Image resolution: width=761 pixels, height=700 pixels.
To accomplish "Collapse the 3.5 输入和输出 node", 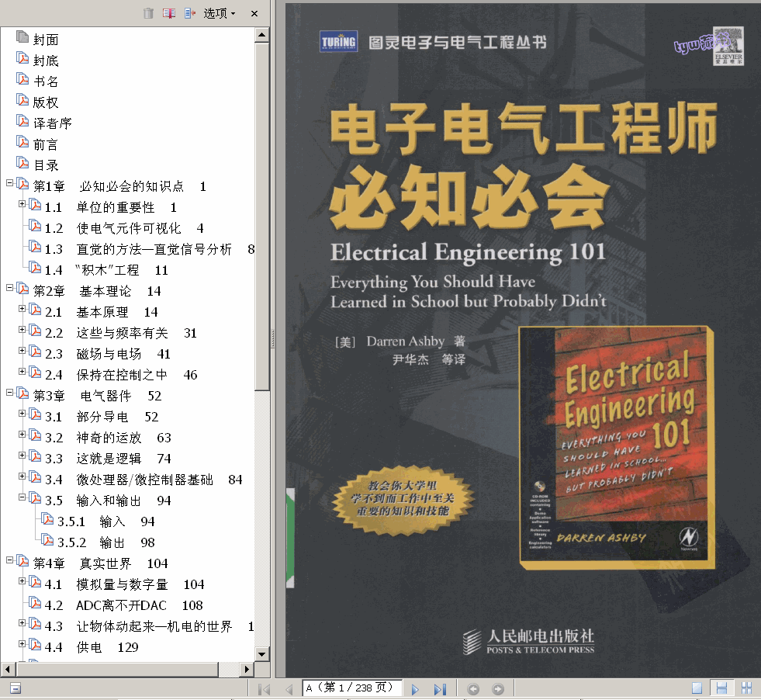I will [x=22, y=497].
